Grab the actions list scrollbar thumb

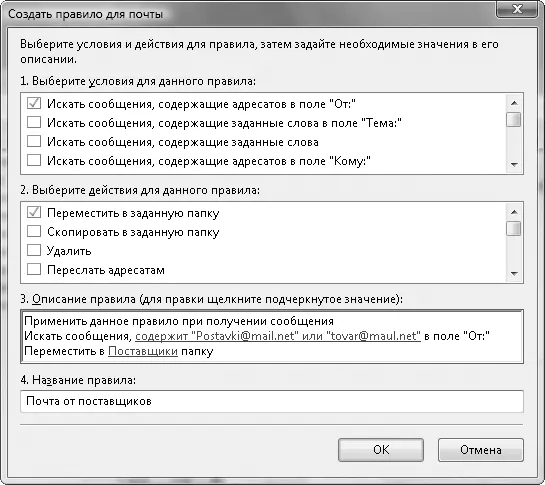tap(514, 228)
